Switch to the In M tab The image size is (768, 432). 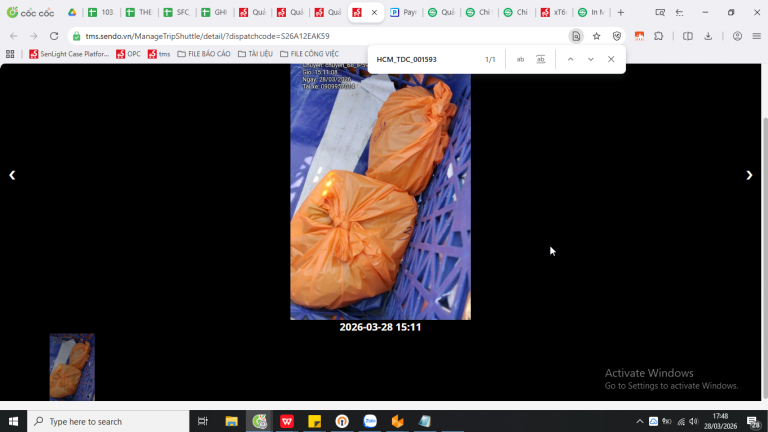click(591, 12)
